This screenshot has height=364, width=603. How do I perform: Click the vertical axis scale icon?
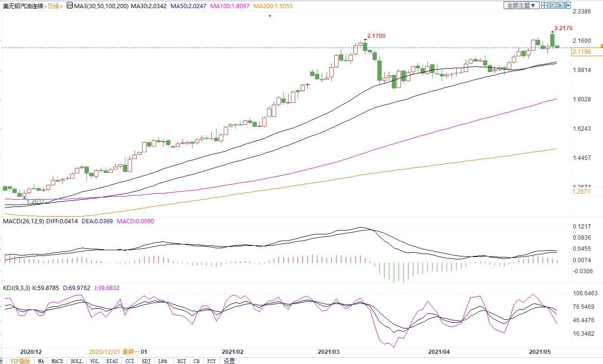point(552,5)
